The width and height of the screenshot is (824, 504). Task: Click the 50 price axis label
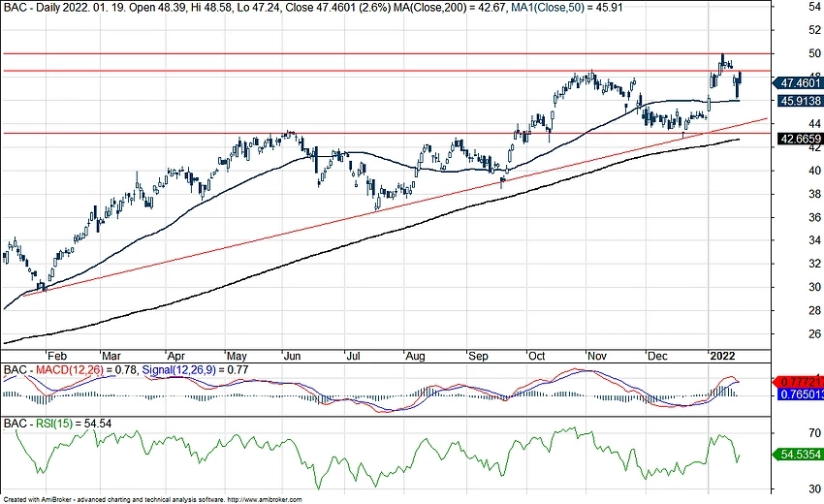pos(814,53)
